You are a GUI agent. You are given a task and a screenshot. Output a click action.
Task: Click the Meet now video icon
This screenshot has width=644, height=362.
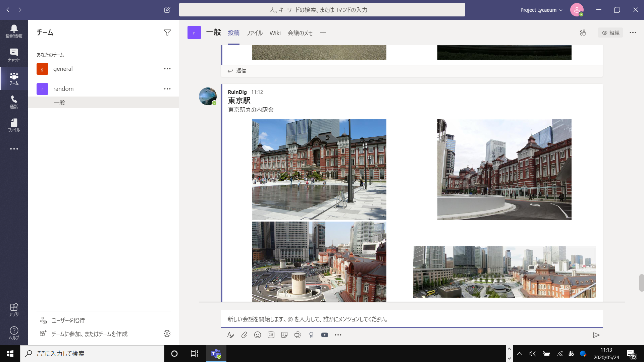(298, 335)
